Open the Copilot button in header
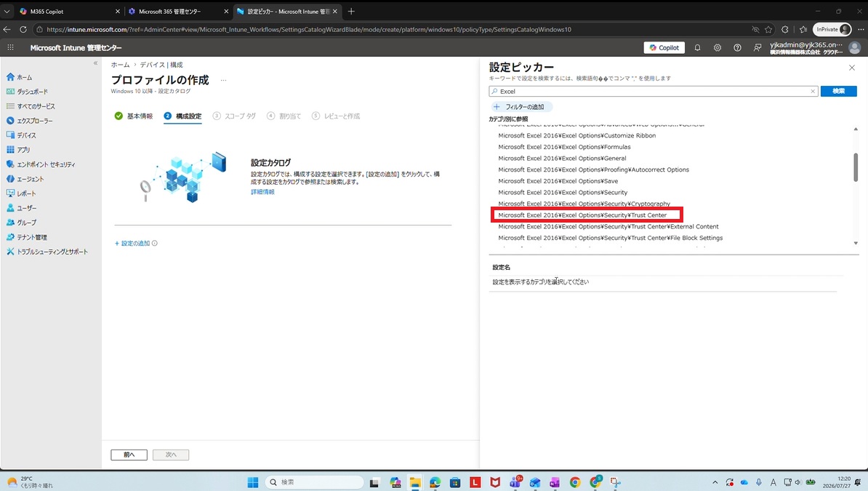 pos(664,48)
